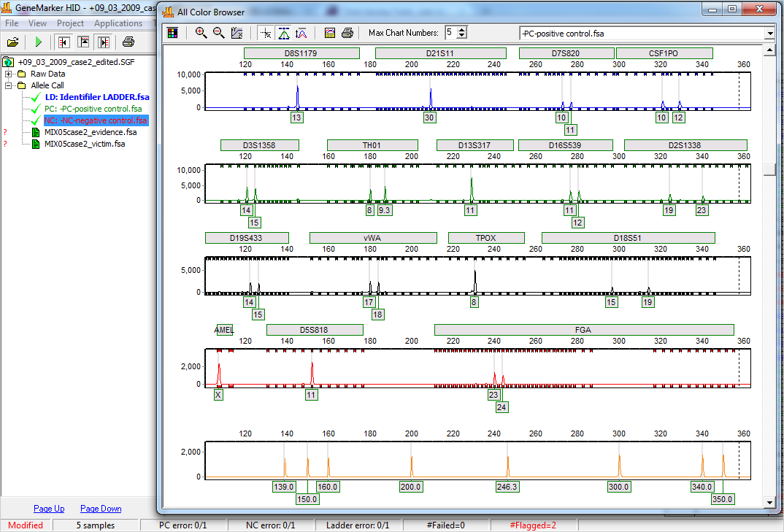The height and width of the screenshot is (532, 784).
Task: Click the 246.3 size standard label
Action: [507, 487]
